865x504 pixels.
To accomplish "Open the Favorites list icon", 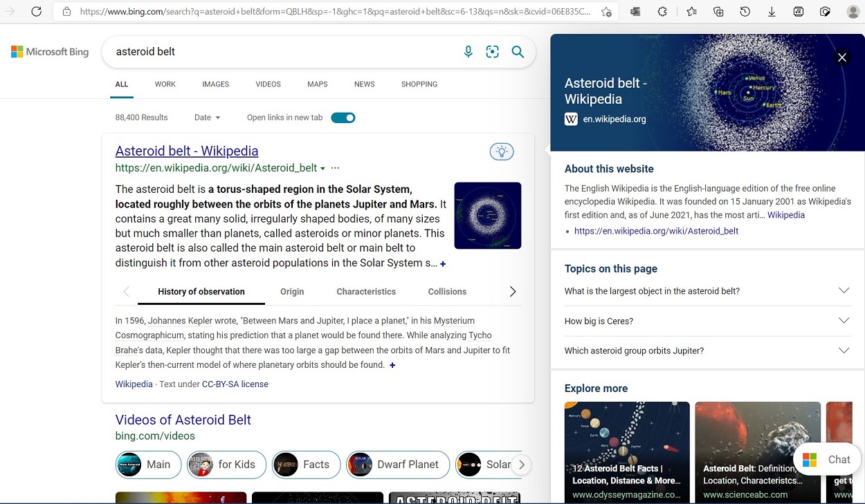I will [x=691, y=12].
